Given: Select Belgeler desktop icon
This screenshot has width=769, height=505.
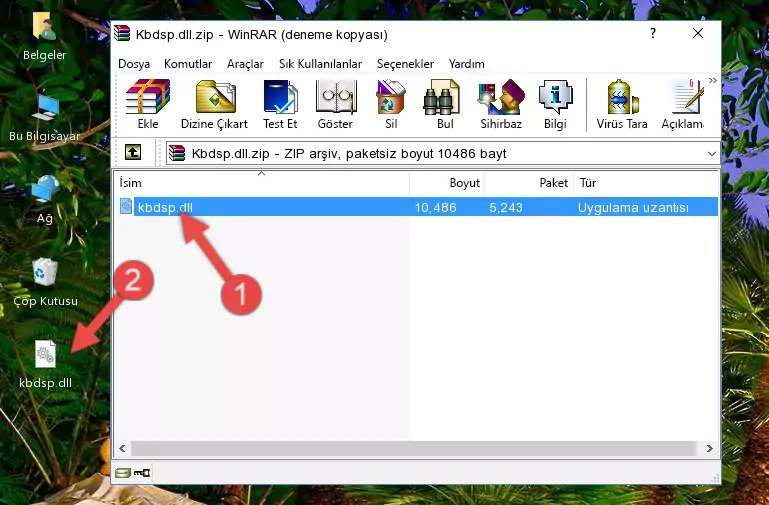Looking at the screenshot, I should click(x=45, y=36).
